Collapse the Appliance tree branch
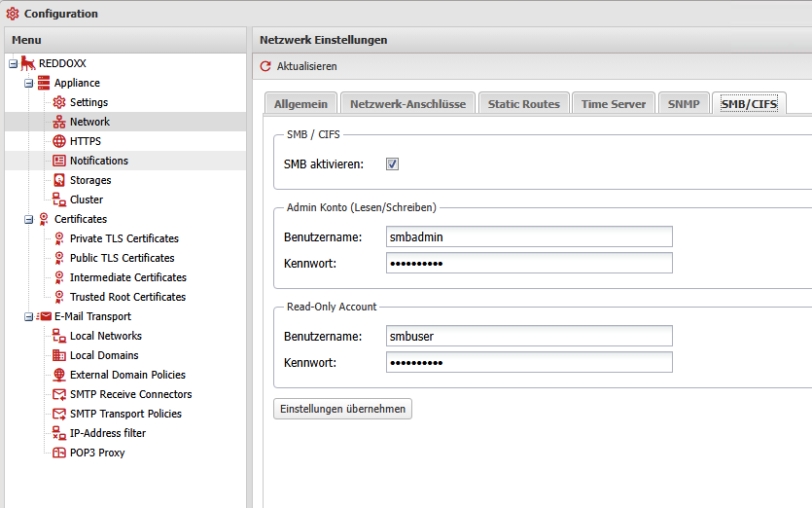812x508 pixels. (x=29, y=83)
